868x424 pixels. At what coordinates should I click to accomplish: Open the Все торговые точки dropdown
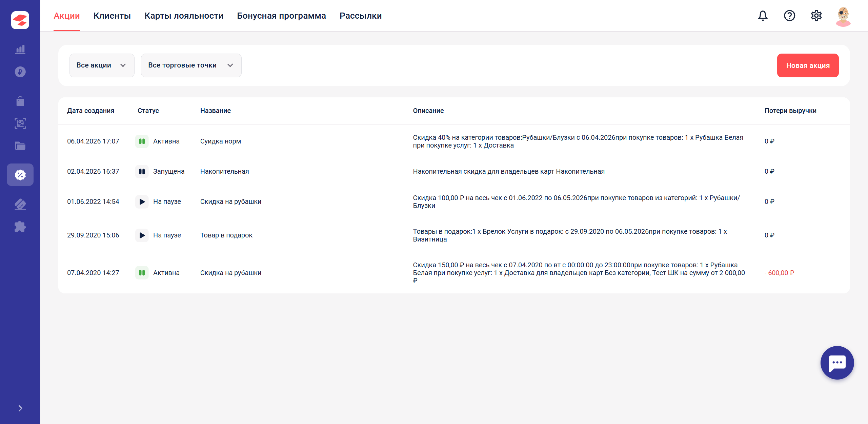(x=191, y=65)
